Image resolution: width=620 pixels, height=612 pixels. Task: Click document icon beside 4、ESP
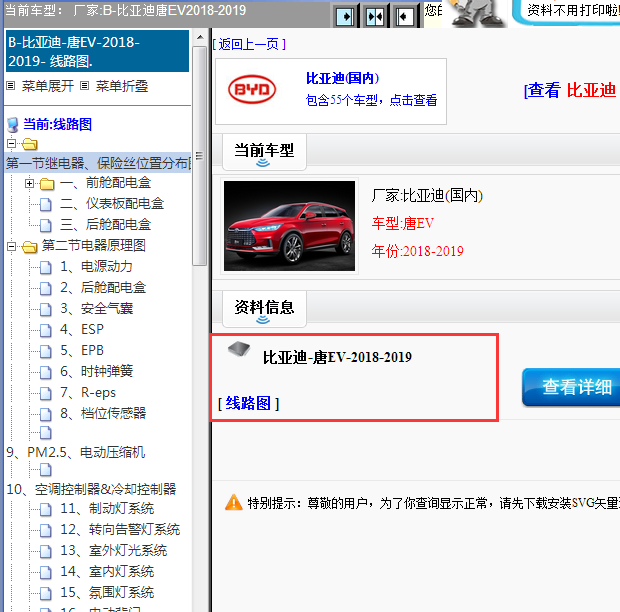click(45, 330)
